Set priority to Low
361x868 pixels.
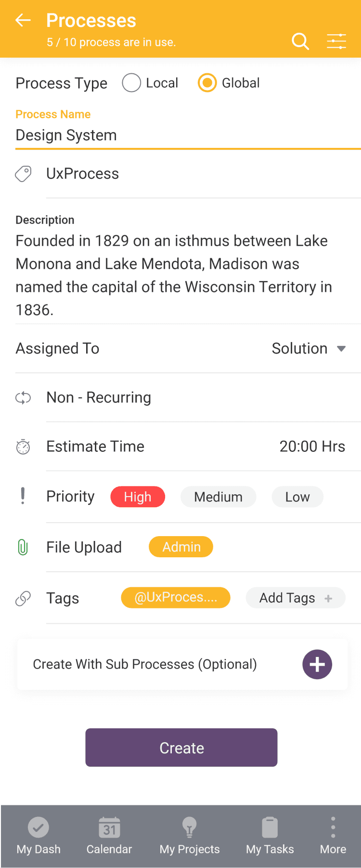[x=297, y=497]
